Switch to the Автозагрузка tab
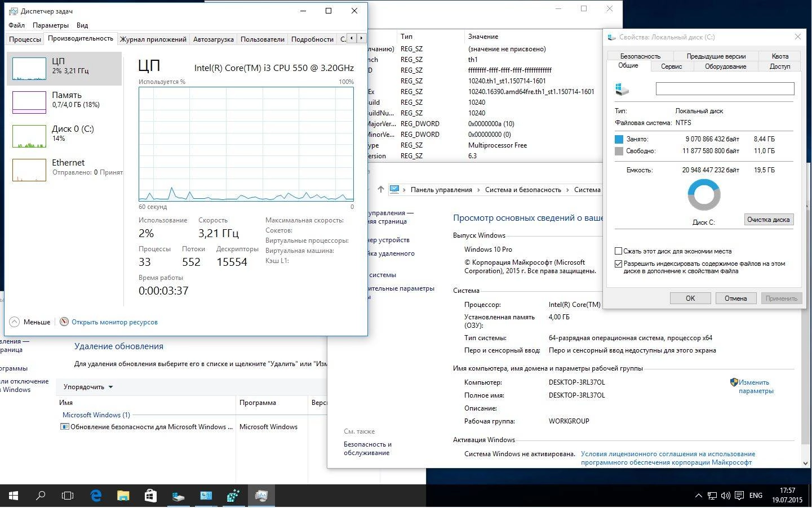Screen dimensions: 812x508 (213, 39)
